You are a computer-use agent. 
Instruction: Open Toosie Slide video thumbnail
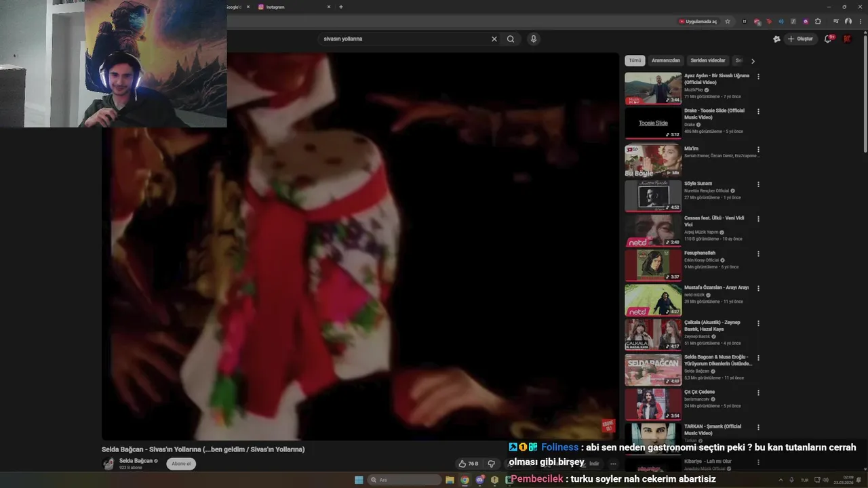click(x=653, y=123)
